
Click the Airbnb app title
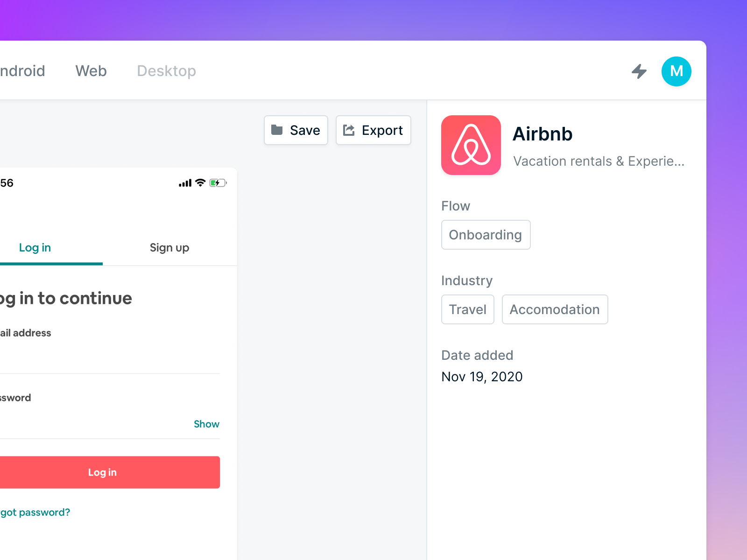[543, 134]
